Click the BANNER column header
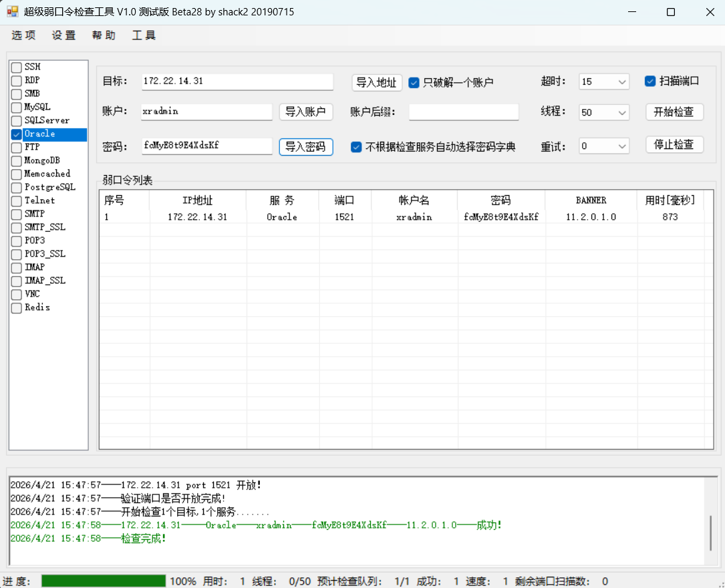Image resolution: width=725 pixels, height=588 pixels. (x=591, y=200)
